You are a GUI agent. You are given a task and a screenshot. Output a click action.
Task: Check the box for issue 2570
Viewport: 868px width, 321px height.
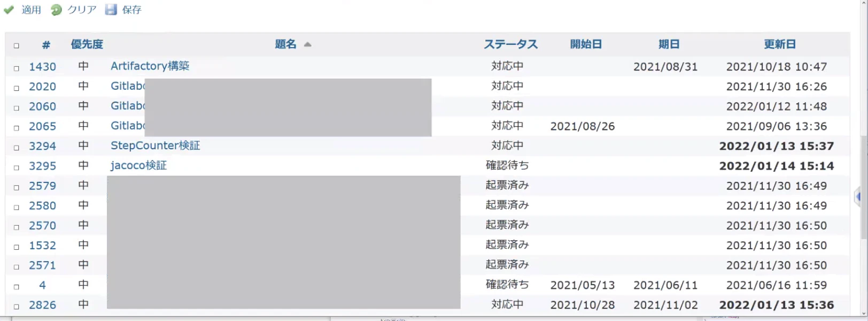pos(16,227)
